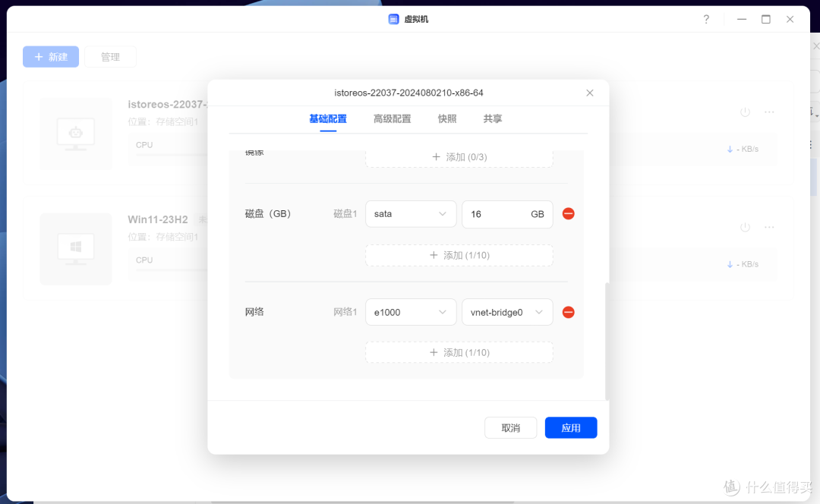The image size is (820, 504).
Task: Click the 取消 button
Action: point(510,428)
